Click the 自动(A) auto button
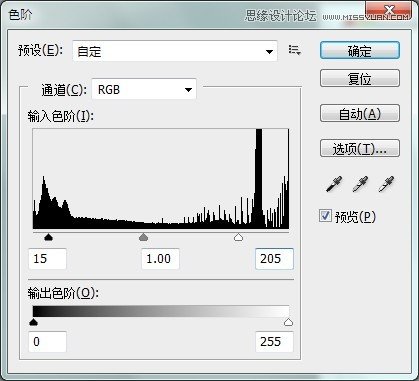 (360, 113)
